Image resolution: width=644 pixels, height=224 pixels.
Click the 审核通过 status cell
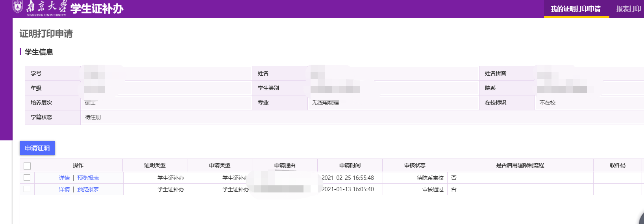(x=433, y=190)
